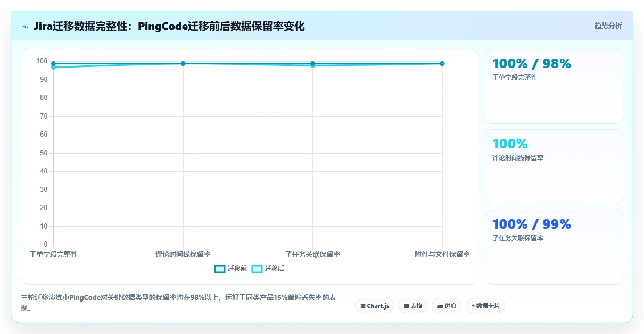Click the 100% / 98% value
Viewport: 644px width, 334px height.
coord(532,63)
